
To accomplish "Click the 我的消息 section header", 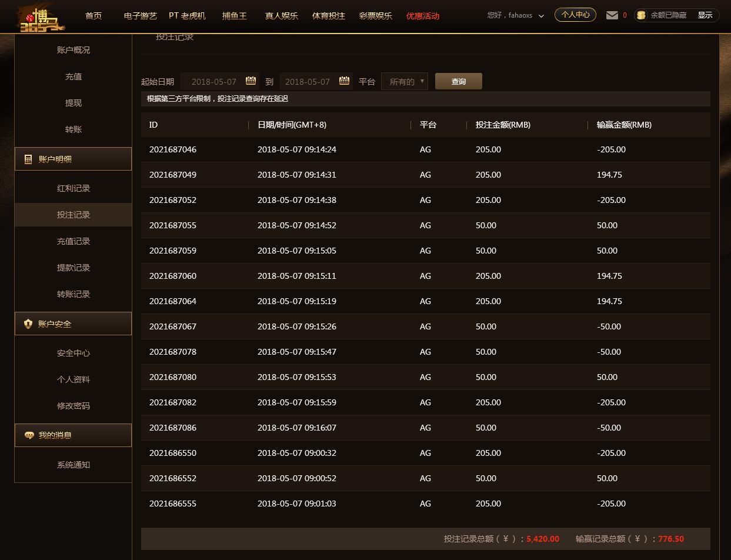I will (73, 435).
